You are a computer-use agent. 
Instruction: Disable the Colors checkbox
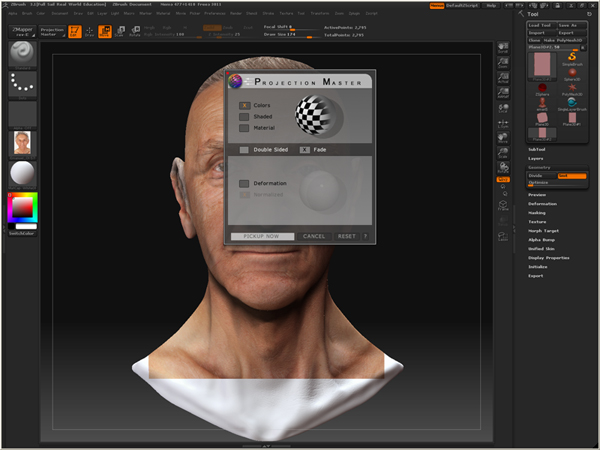coord(244,105)
